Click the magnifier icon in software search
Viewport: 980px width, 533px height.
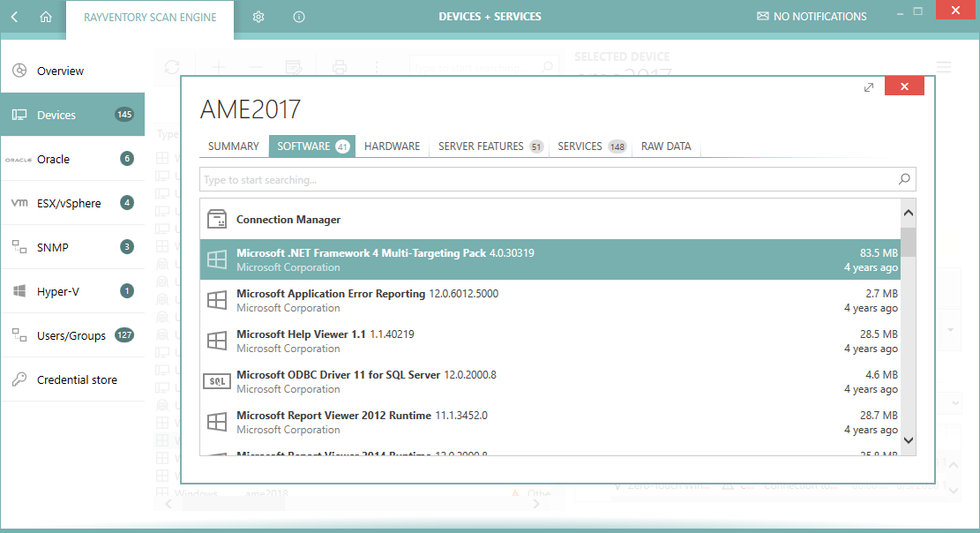pyautogui.click(x=904, y=180)
